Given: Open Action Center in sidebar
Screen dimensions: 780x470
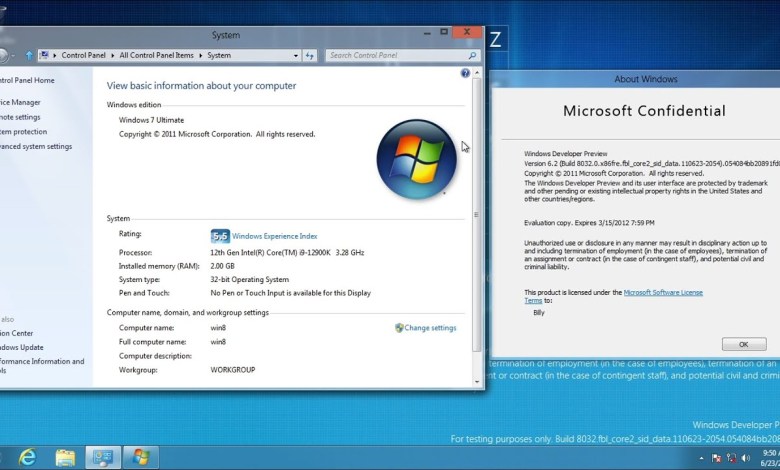Looking at the screenshot, I should (16, 333).
